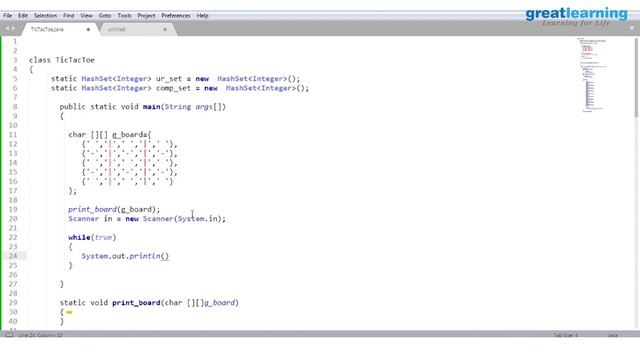Open the Preferences menu
This screenshot has height=360, width=640.
coord(176,16)
